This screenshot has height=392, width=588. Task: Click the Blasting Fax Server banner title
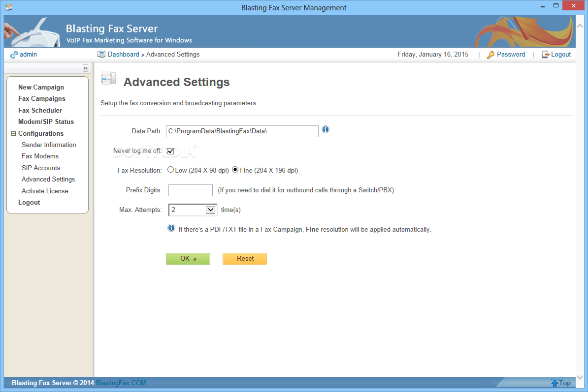tap(112, 29)
